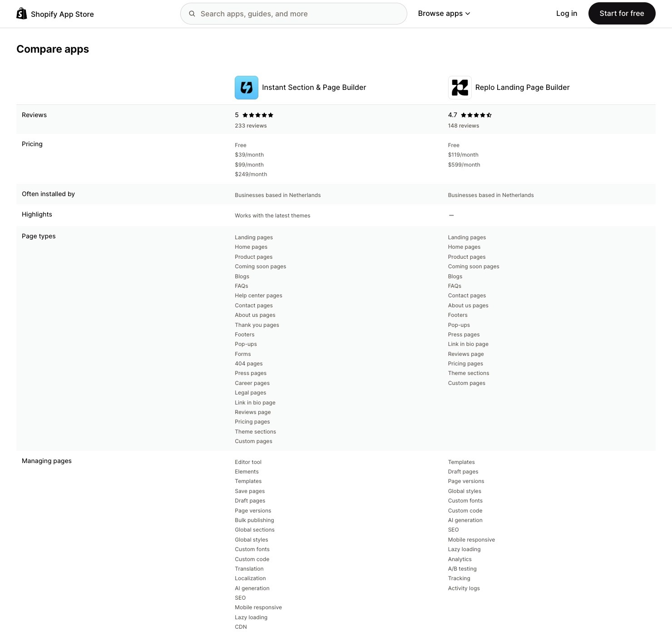Select the Replo Landing Page Builder app icon
Image resolution: width=672 pixels, height=641 pixels.
(x=460, y=87)
